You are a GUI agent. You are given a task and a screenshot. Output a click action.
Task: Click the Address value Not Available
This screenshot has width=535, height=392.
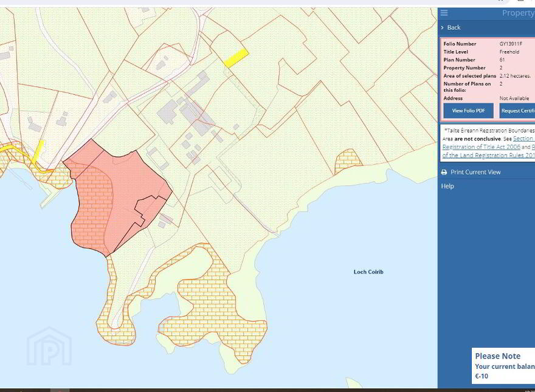tap(514, 98)
